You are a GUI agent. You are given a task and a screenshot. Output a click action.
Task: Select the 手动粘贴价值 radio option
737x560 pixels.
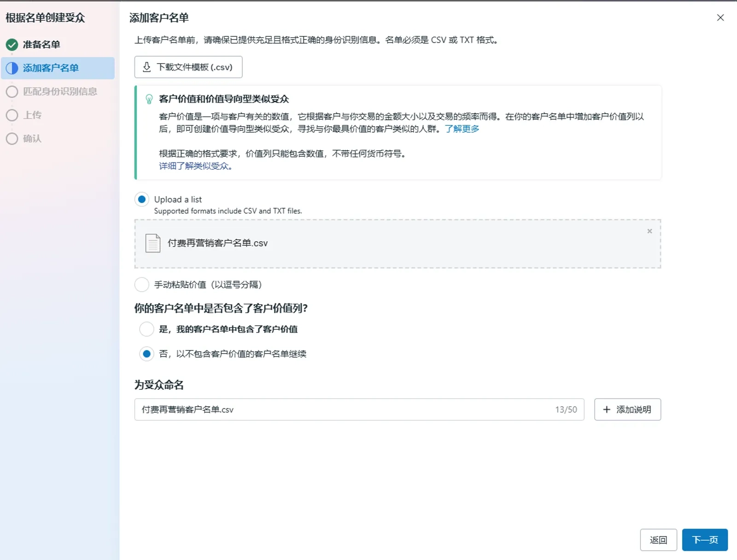[142, 285]
